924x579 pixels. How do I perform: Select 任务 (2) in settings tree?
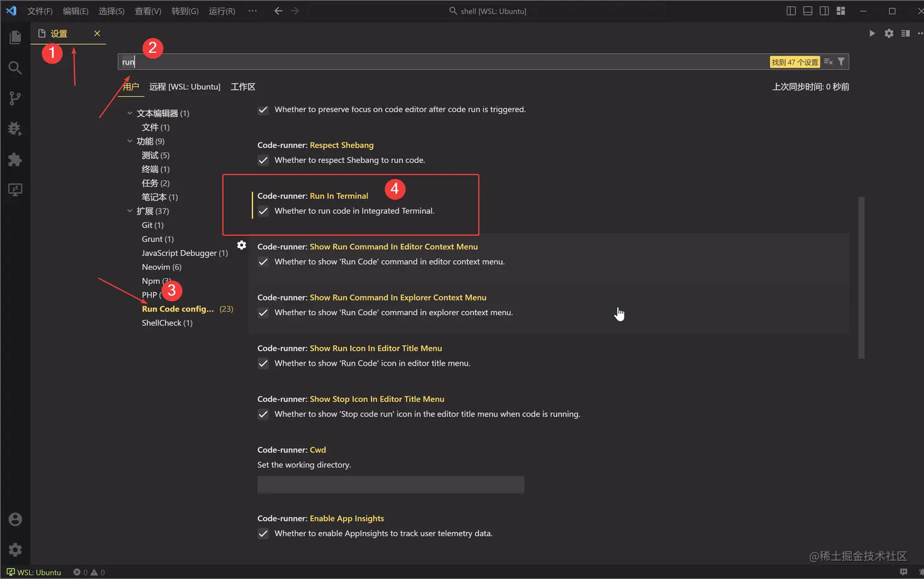(156, 183)
